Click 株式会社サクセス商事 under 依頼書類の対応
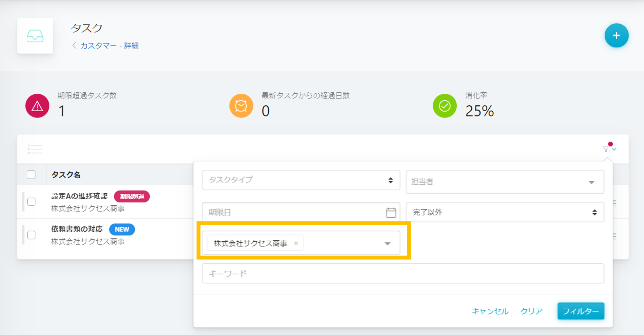The width and height of the screenshot is (644, 335). tap(88, 242)
